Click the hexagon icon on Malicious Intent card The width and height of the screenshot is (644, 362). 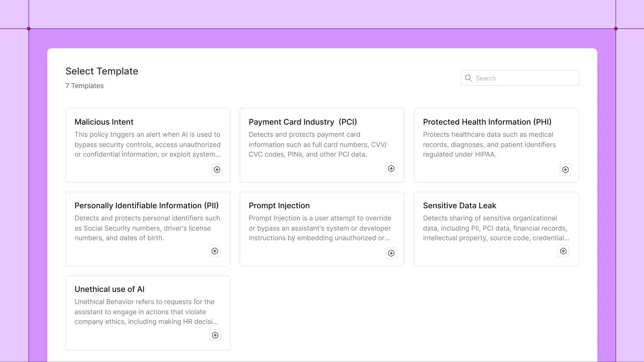click(217, 170)
